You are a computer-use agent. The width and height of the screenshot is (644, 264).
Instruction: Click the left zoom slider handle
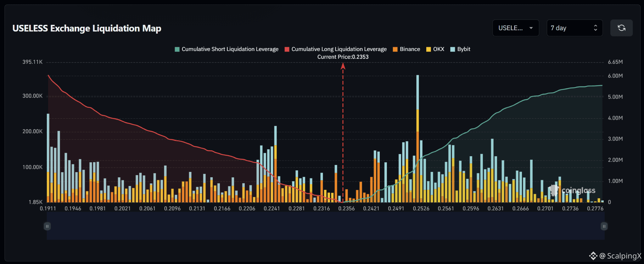coord(47,226)
